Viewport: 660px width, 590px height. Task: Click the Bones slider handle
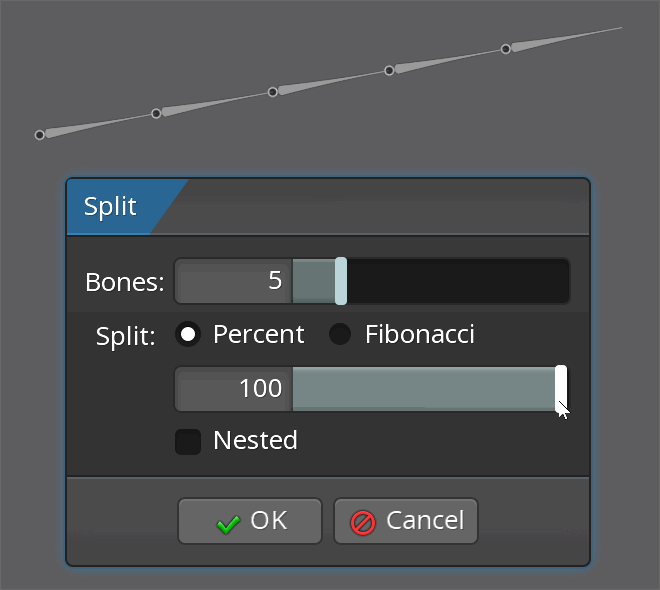click(x=341, y=281)
